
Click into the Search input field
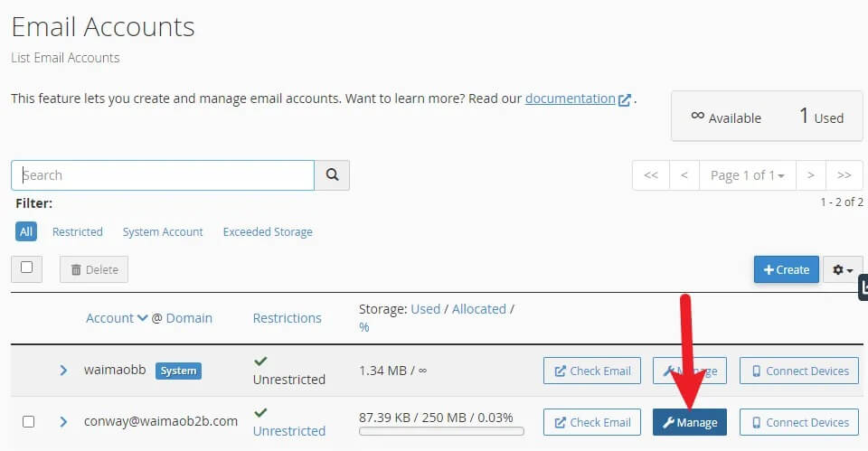[x=163, y=175]
